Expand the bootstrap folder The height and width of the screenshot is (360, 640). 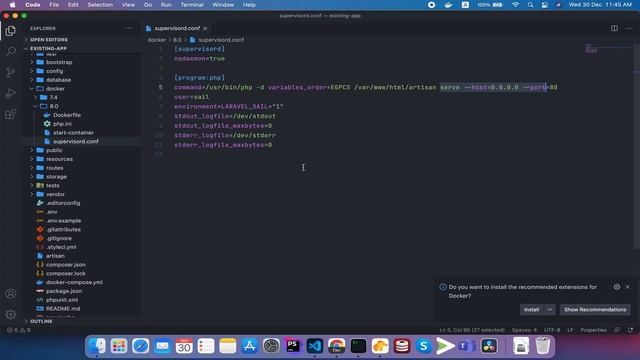pyautogui.click(x=59, y=62)
